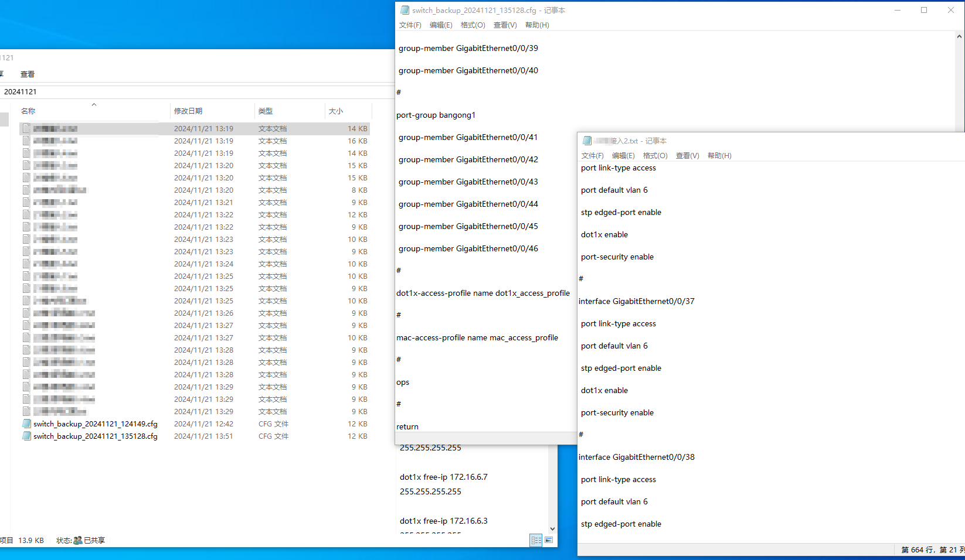The height and width of the screenshot is (560, 965).
Task: Open 文件(F) menu in 接入2.txt Notepad
Action: (592, 156)
